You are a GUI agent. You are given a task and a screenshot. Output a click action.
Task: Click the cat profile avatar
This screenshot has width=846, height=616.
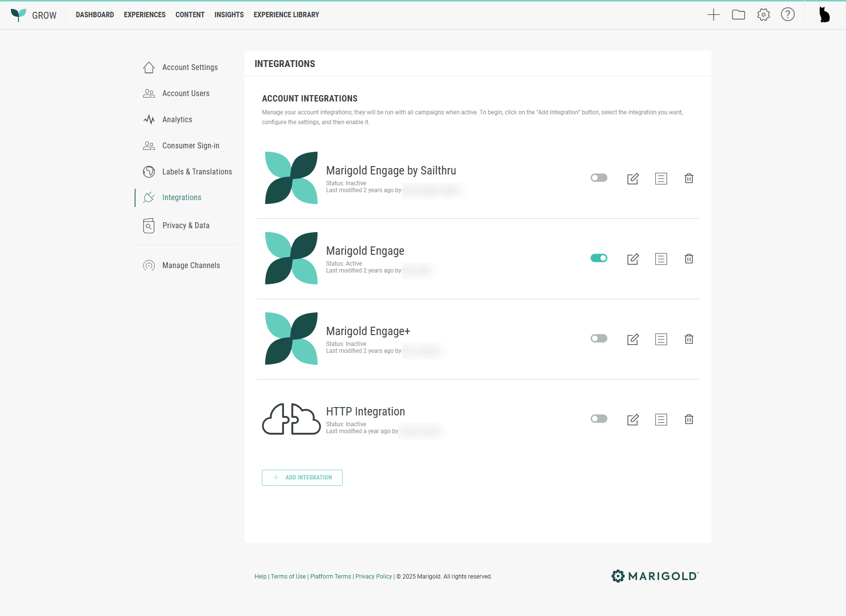(x=824, y=15)
